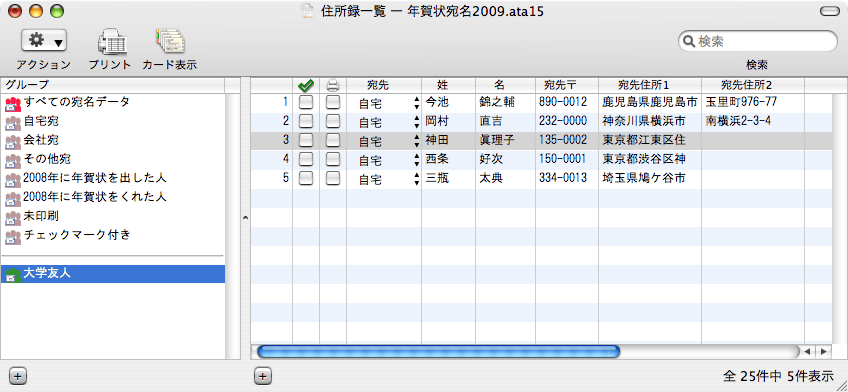Image resolution: width=848 pixels, height=392 pixels.
Task: Select すべての宛名データ group
Action: (113, 102)
